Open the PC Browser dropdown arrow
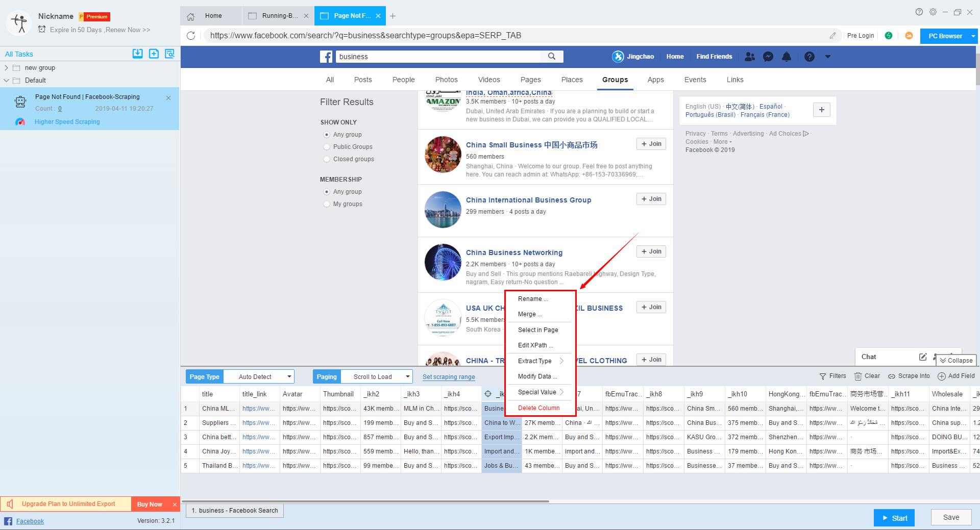The image size is (980, 530). pyautogui.click(x=973, y=36)
